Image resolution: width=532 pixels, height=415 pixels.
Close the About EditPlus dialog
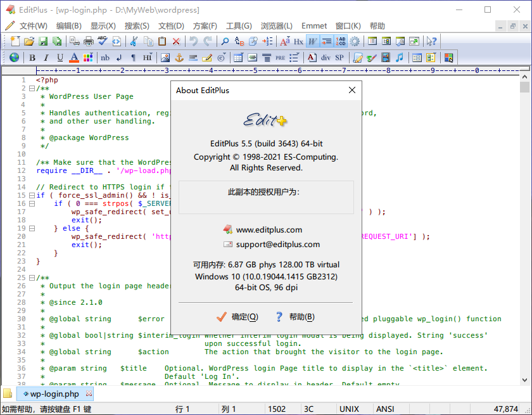352,90
